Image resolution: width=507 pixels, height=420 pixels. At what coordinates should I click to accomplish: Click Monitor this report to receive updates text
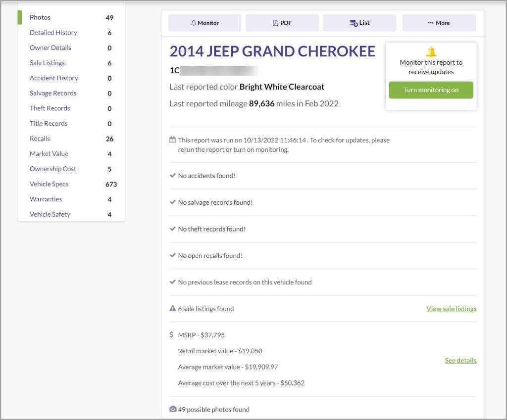click(431, 67)
